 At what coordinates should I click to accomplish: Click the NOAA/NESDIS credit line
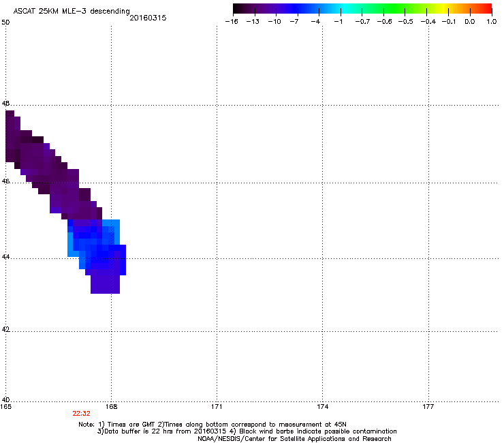coord(294,439)
